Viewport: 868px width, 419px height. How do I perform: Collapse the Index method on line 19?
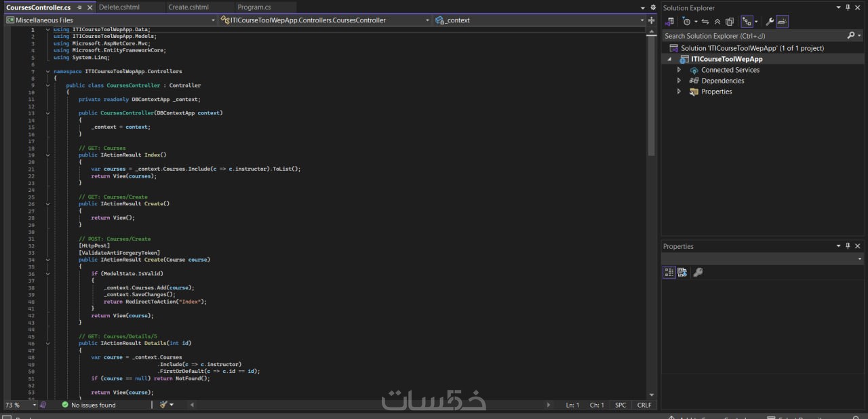click(x=47, y=155)
